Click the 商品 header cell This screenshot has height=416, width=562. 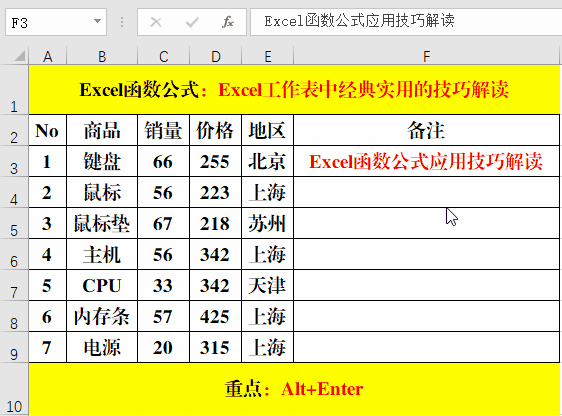(x=102, y=130)
